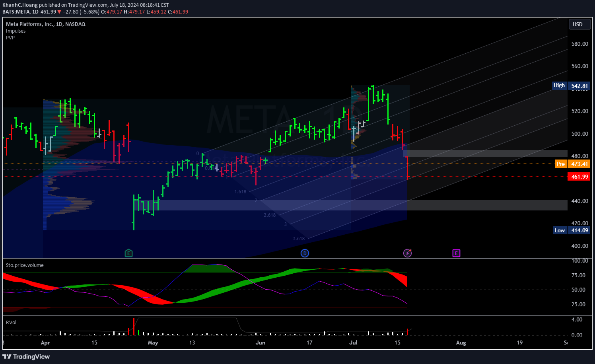This screenshot has width=595, height=364.
Task: Select the BATS:META, 1D symbol text
Action: click(x=20, y=12)
